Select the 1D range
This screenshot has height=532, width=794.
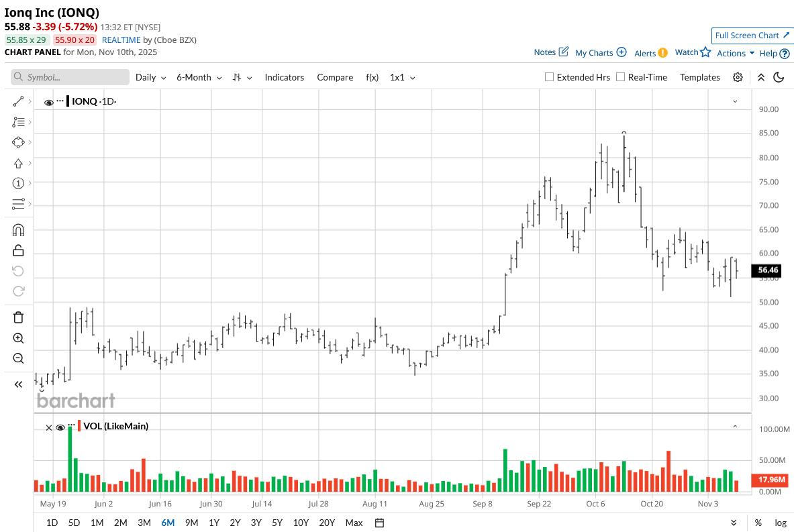pyautogui.click(x=52, y=523)
